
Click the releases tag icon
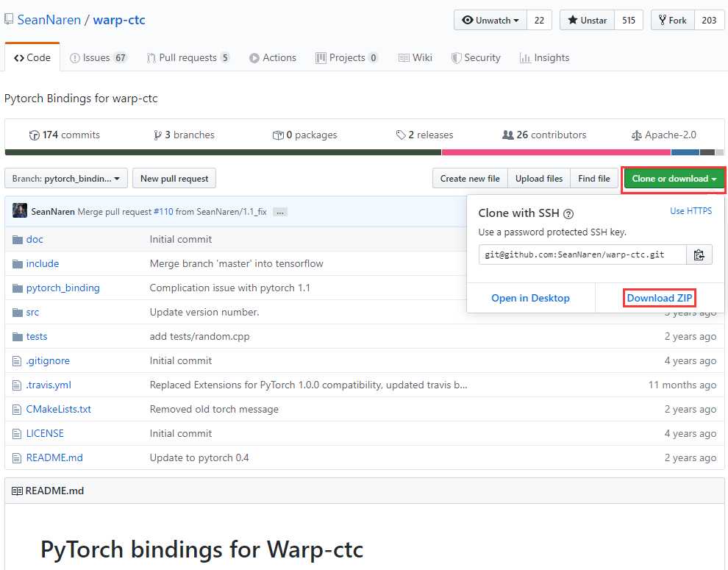pyautogui.click(x=401, y=135)
